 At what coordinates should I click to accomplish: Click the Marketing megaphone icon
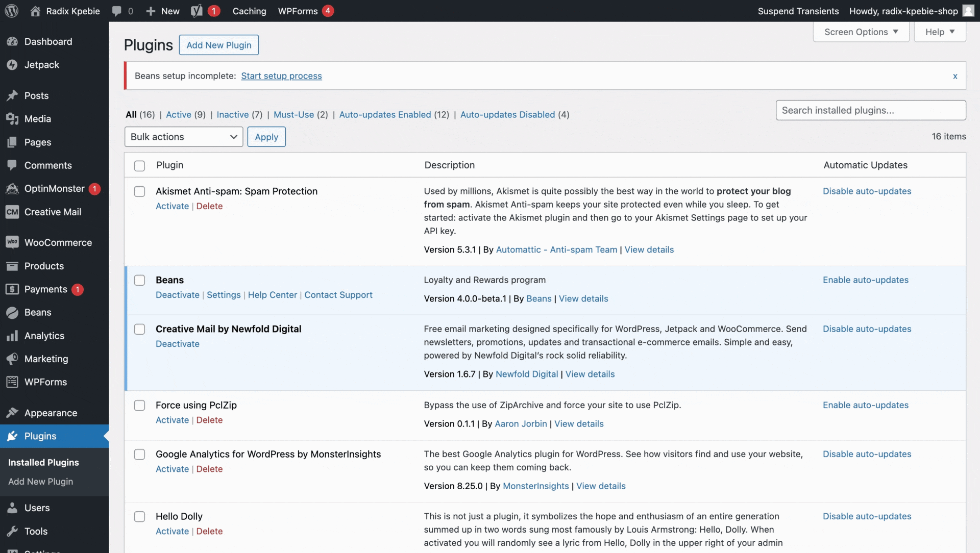[12, 359]
